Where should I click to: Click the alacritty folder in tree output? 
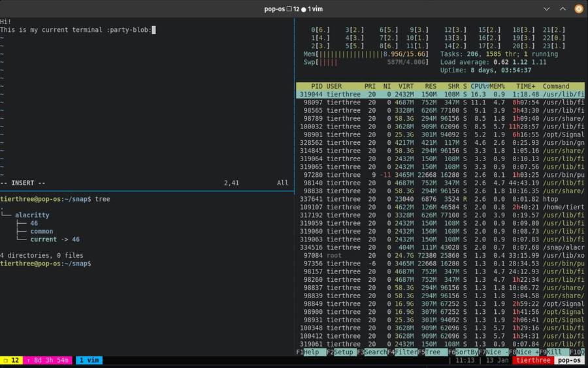tap(32, 215)
